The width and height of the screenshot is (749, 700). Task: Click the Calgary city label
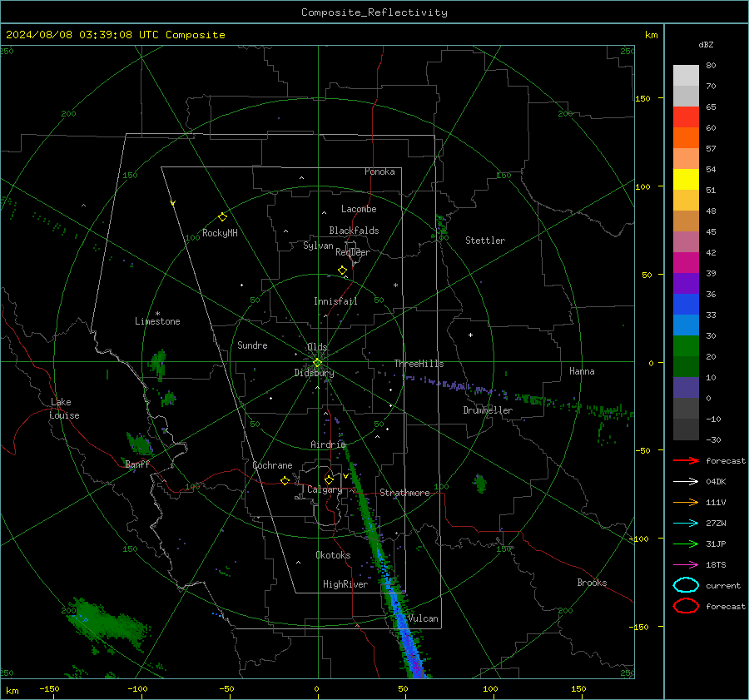point(325,489)
